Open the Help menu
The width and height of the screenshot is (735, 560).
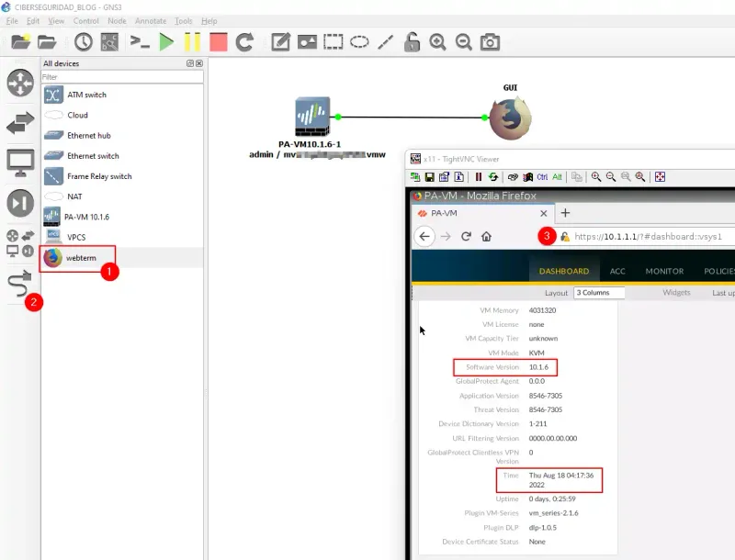coord(209,21)
